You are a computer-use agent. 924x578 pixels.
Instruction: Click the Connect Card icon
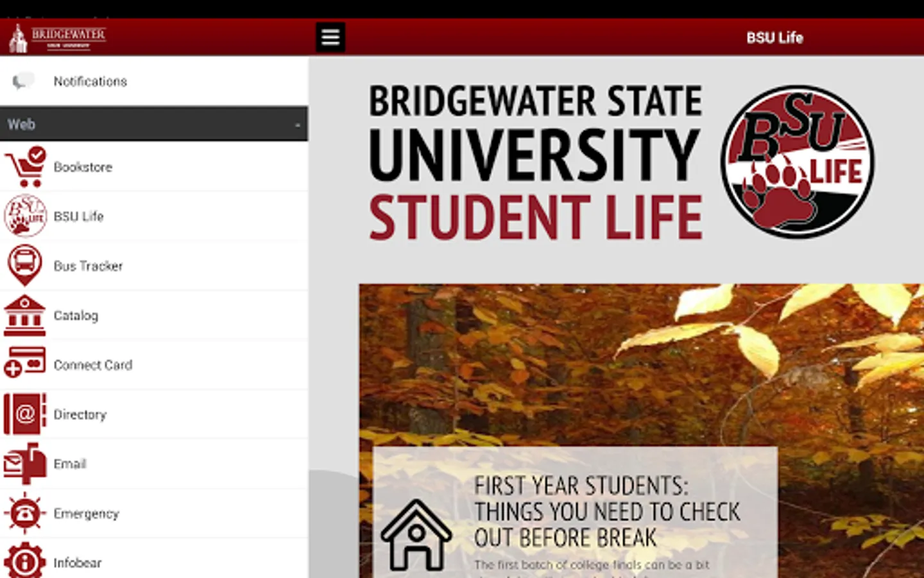24,362
